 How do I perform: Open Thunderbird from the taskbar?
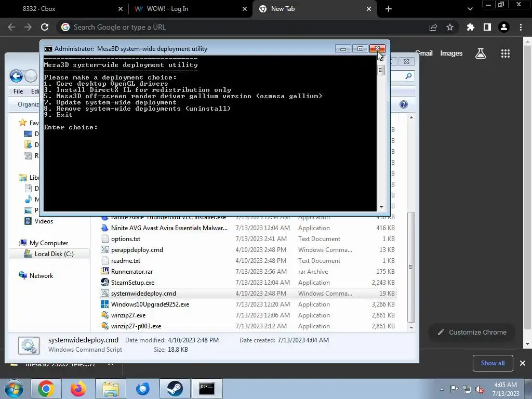[x=142, y=389]
